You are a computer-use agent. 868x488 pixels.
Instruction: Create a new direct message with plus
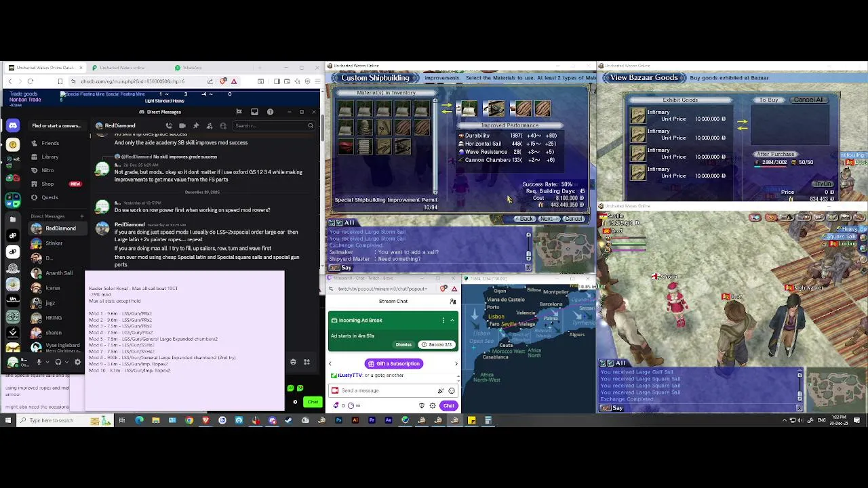tap(82, 216)
